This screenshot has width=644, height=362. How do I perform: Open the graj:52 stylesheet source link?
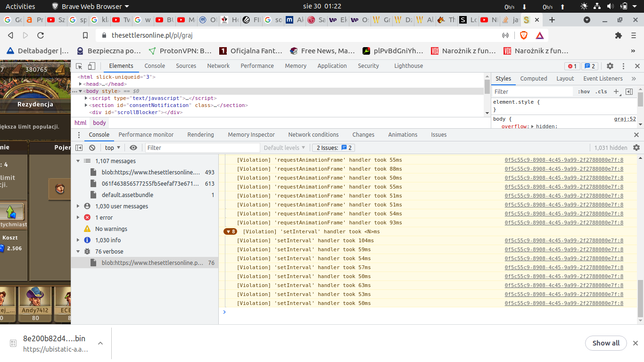625,119
